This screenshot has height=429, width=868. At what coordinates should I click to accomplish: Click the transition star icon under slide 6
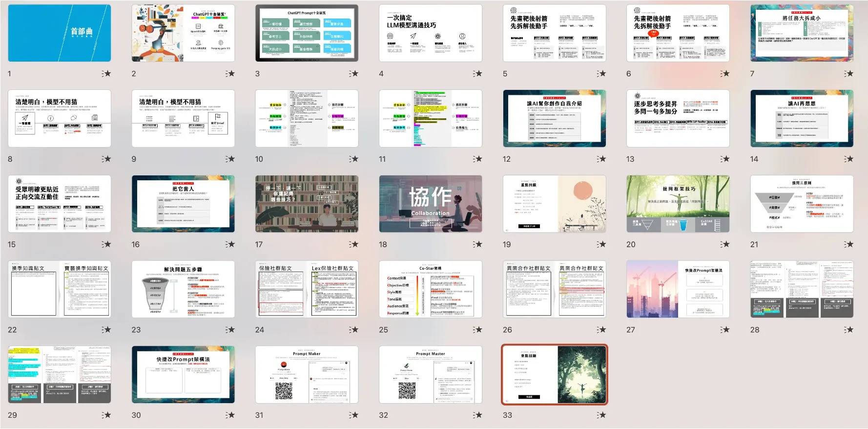pyautogui.click(x=725, y=73)
